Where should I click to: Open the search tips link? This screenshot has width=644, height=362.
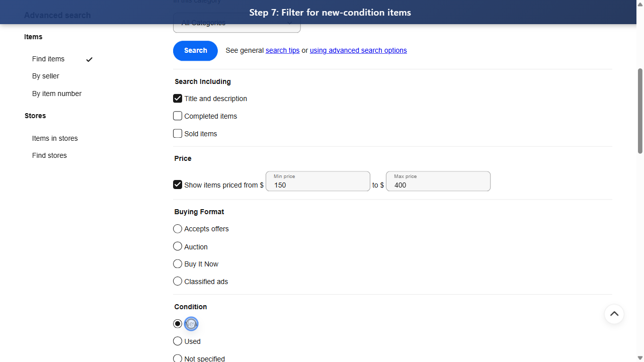[x=282, y=50]
